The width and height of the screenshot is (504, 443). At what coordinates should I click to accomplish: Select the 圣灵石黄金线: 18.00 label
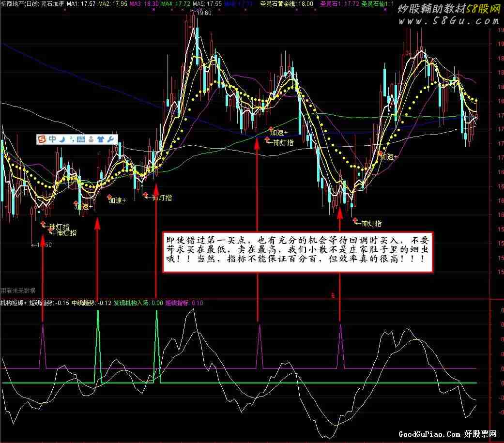click(286, 4)
